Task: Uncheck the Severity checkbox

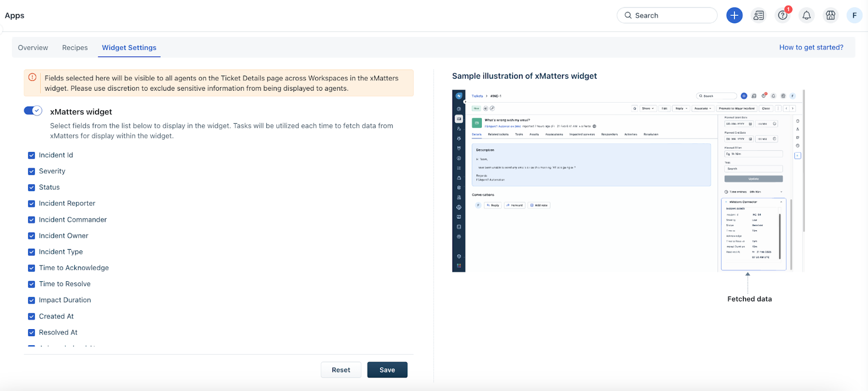Action: pyautogui.click(x=31, y=172)
